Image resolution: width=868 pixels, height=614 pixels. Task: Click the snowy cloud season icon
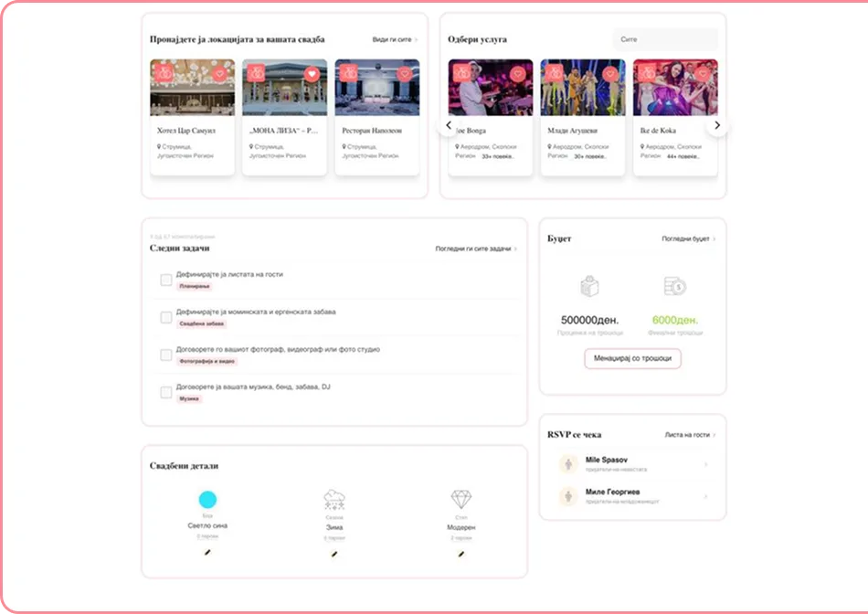point(333,500)
